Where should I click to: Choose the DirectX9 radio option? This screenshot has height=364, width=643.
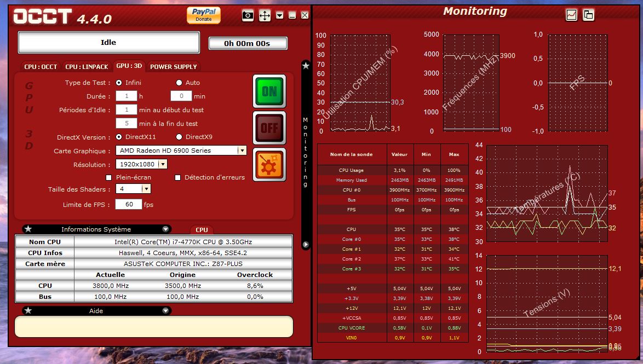(x=179, y=137)
